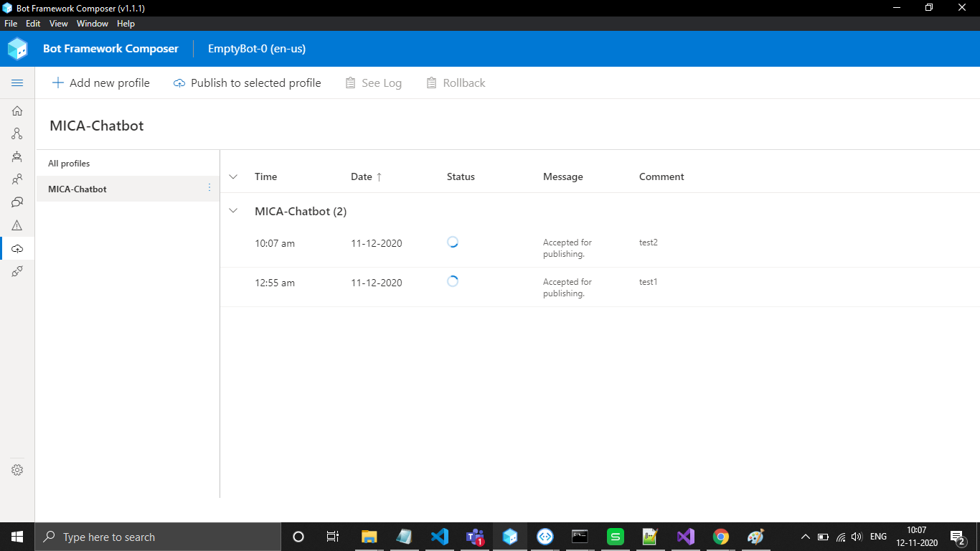Click Add new profile
Viewport: 980px width, 551px height.
click(x=100, y=83)
